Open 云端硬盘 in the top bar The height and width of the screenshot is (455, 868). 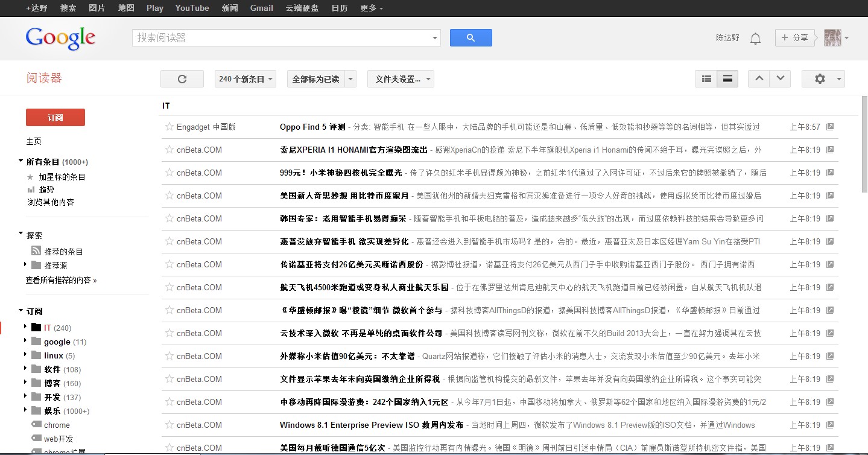point(302,8)
